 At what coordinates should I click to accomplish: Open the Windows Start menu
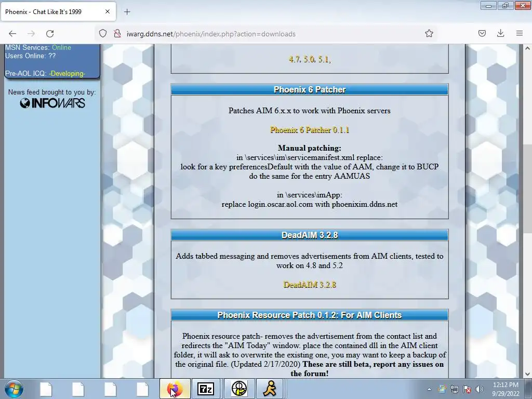coord(14,389)
